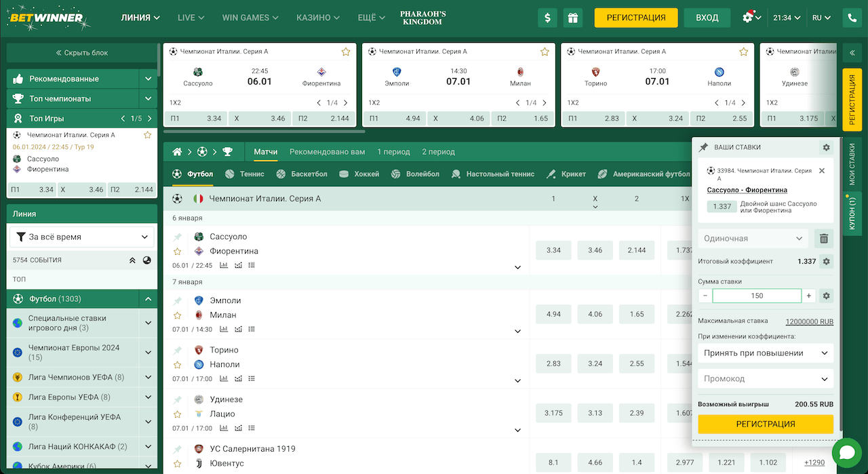
Task: Increase stake with the plus stepper
Action: pyautogui.click(x=808, y=296)
